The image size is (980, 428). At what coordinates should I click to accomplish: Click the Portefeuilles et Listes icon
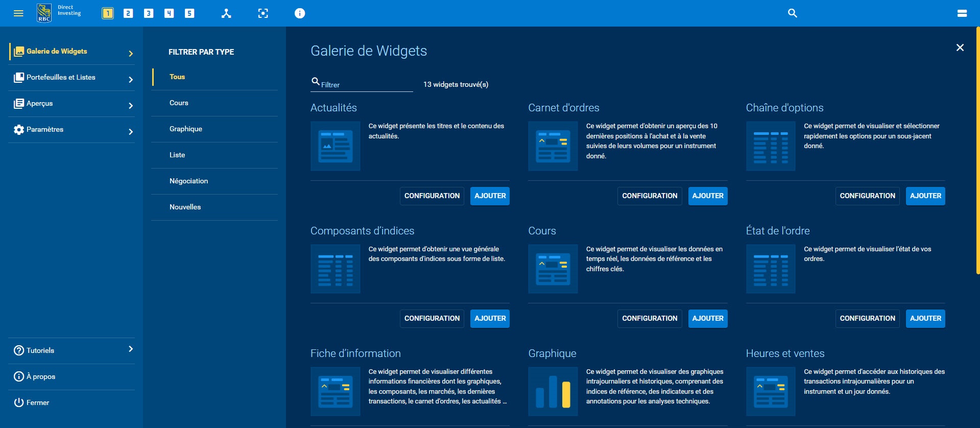[x=19, y=77]
